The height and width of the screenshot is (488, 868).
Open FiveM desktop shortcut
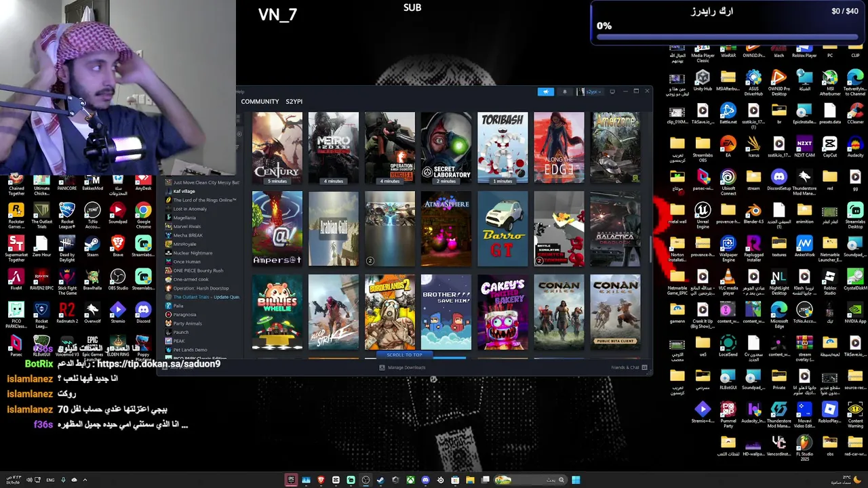click(16, 280)
